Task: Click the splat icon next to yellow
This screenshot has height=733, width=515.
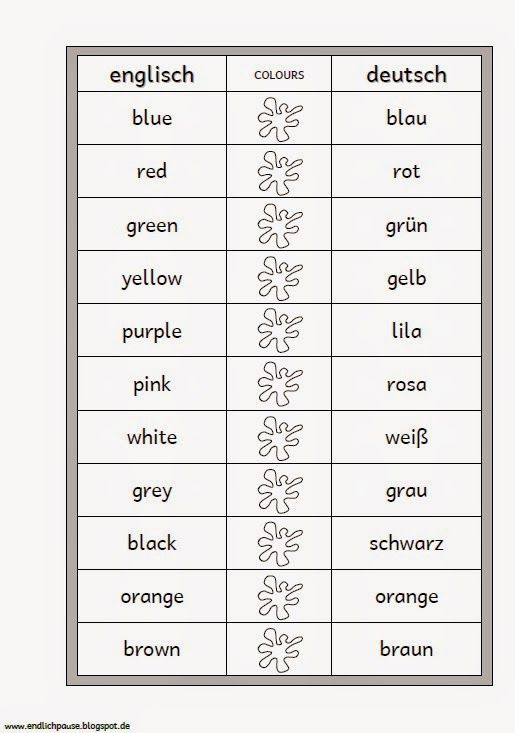Action: pos(279,279)
